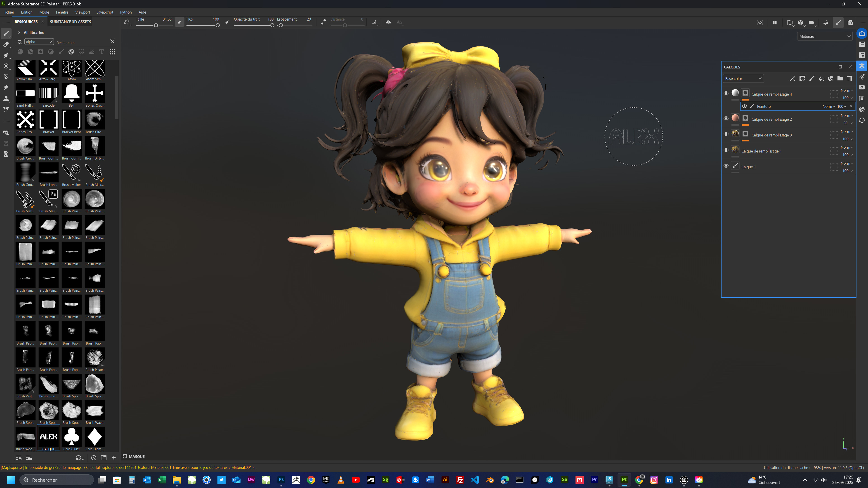Hide Calque de remplissage 4 layer
The height and width of the screenshot is (488, 868).
[x=726, y=93]
